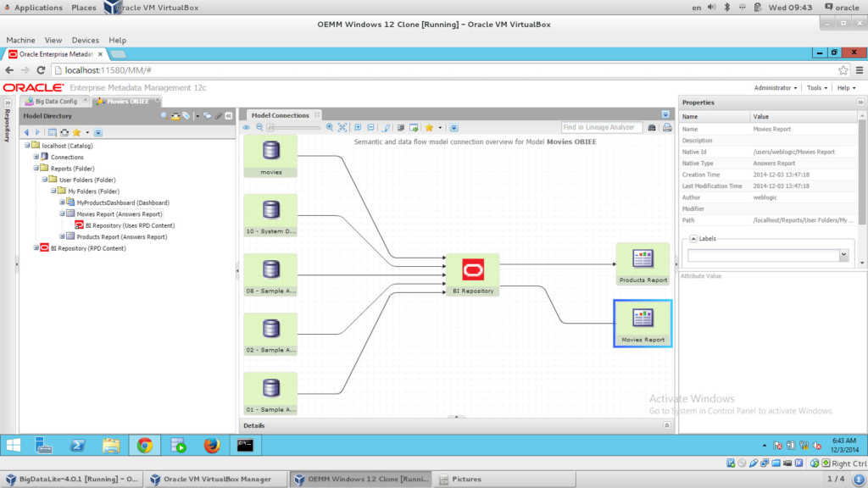Open the comments icon in Model Directory header
The width and height of the screenshot is (868, 488).
(208, 115)
